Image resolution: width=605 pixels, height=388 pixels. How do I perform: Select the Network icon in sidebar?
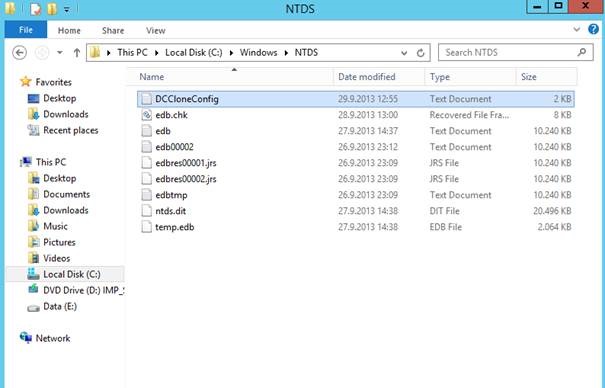coord(26,338)
